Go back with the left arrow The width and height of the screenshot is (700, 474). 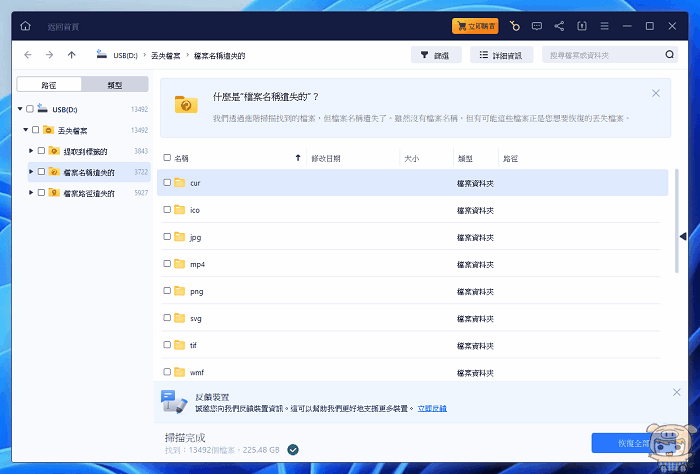click(28, 55)
